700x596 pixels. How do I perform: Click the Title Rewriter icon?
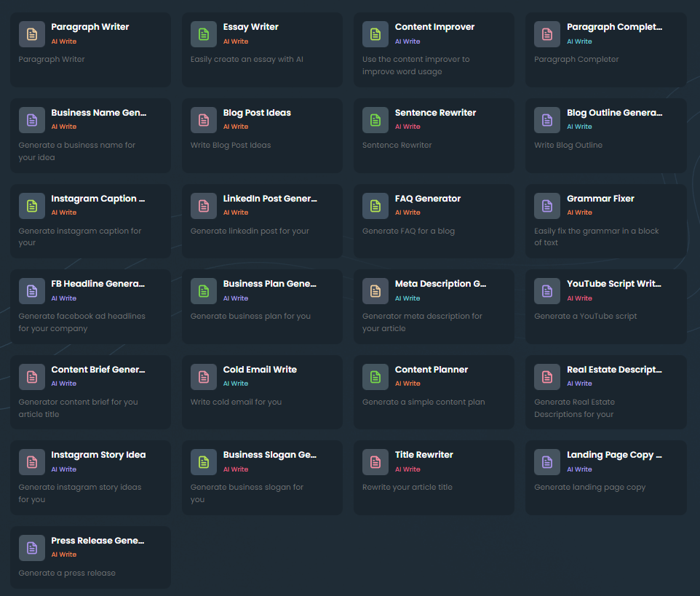(375, 462)
